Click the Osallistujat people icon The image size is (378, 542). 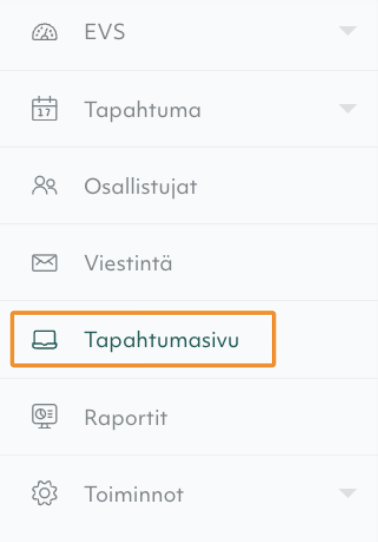pyautogui.click(x=45, y=186)
